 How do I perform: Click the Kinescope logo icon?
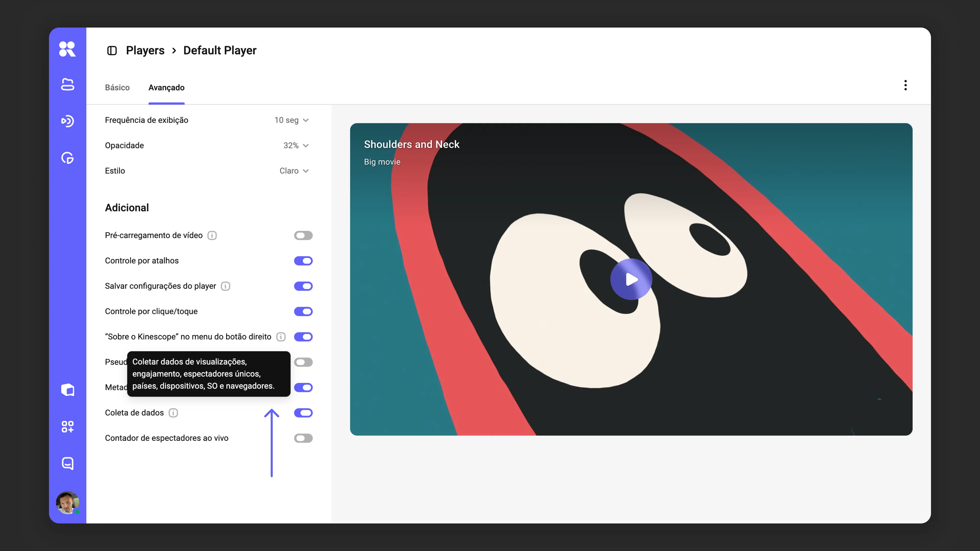tap(67, 49)
